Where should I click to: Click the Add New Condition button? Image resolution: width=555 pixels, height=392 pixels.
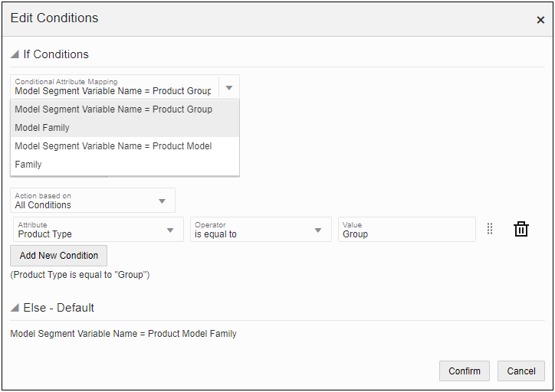coord(59,256)
